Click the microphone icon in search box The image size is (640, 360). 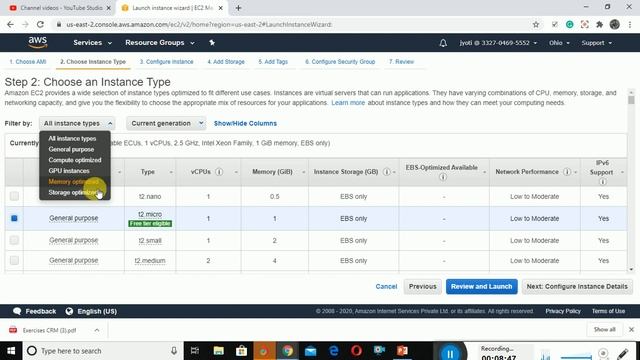(x=173, y=351)
